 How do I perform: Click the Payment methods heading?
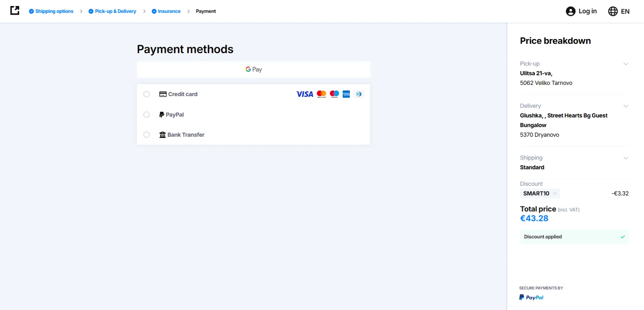coord(185,49)
